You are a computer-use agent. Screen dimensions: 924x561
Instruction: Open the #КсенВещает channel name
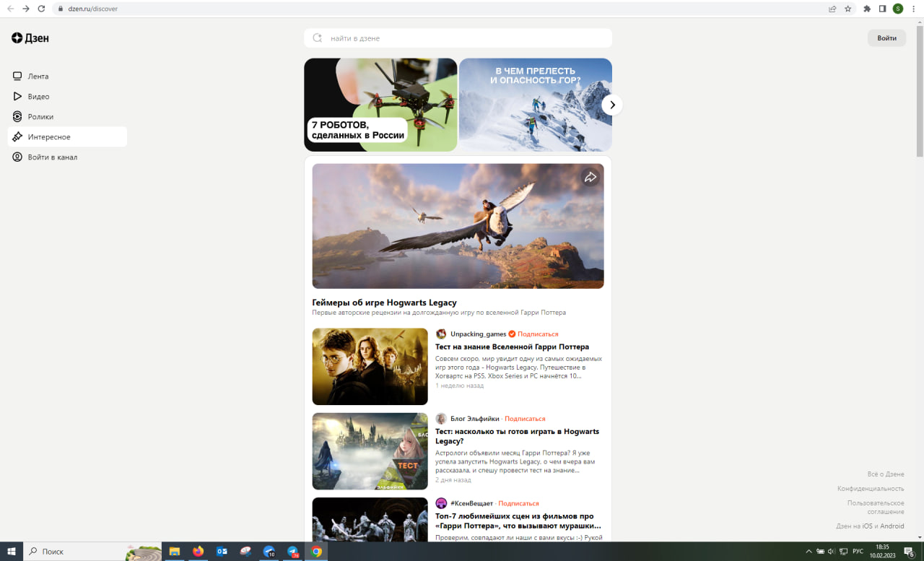click(471, 503)
